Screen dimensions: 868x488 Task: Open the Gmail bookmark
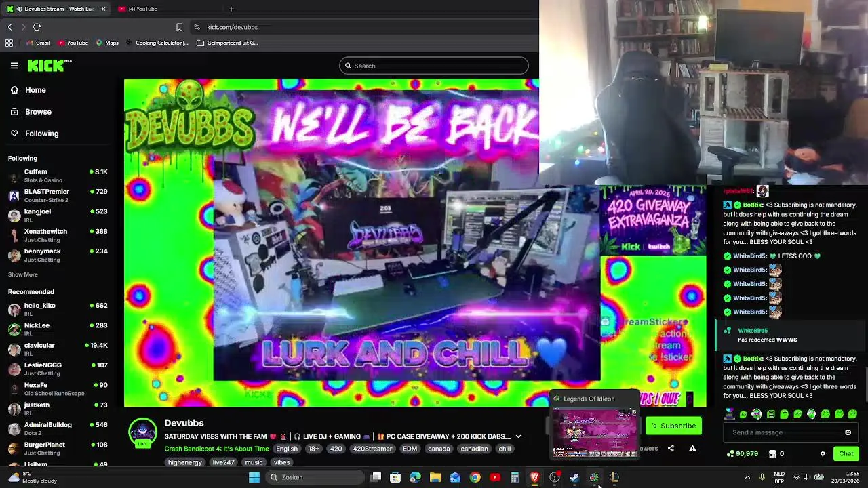(x=38, y=43)
